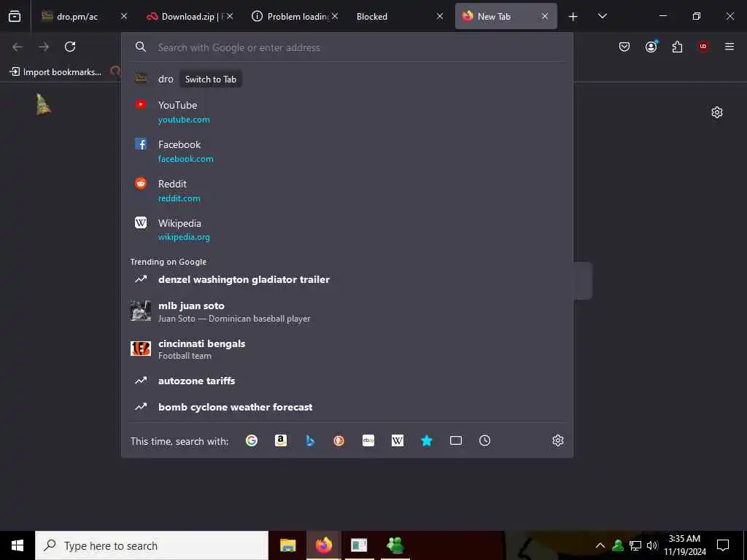This screenshot has width=747, height=560.
Task: Click the Switch to Tab button
Action: [211, 79]
